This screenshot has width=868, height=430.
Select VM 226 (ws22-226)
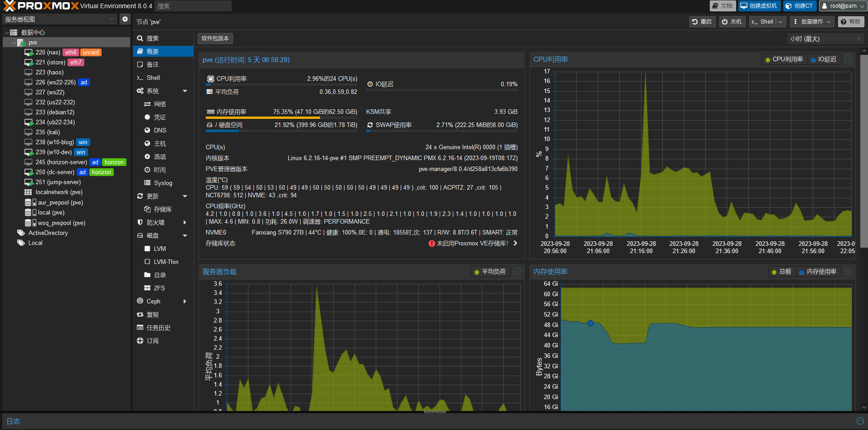point(56,83)
